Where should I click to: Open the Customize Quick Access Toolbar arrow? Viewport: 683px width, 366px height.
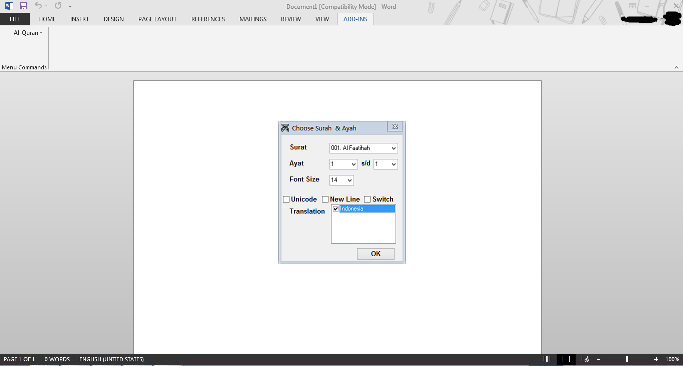[x=70, y=7]
